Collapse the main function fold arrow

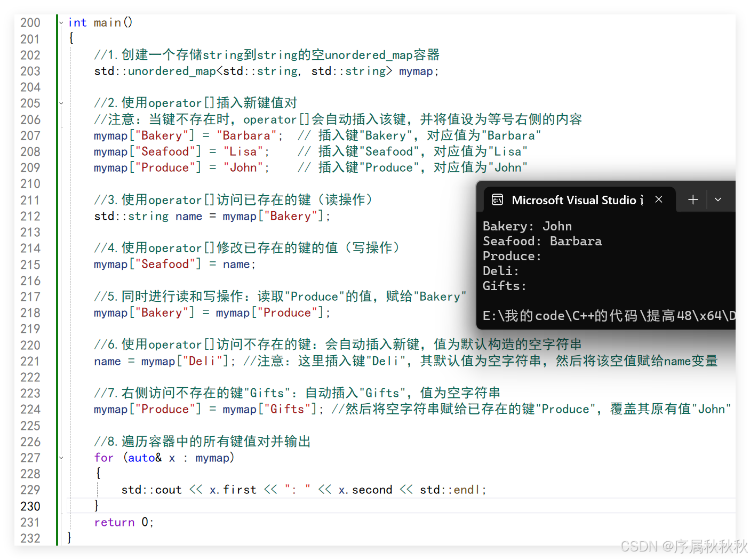61,22
